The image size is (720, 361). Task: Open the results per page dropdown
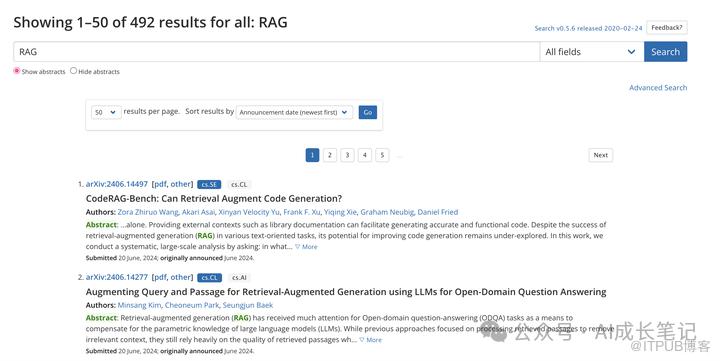106,112
